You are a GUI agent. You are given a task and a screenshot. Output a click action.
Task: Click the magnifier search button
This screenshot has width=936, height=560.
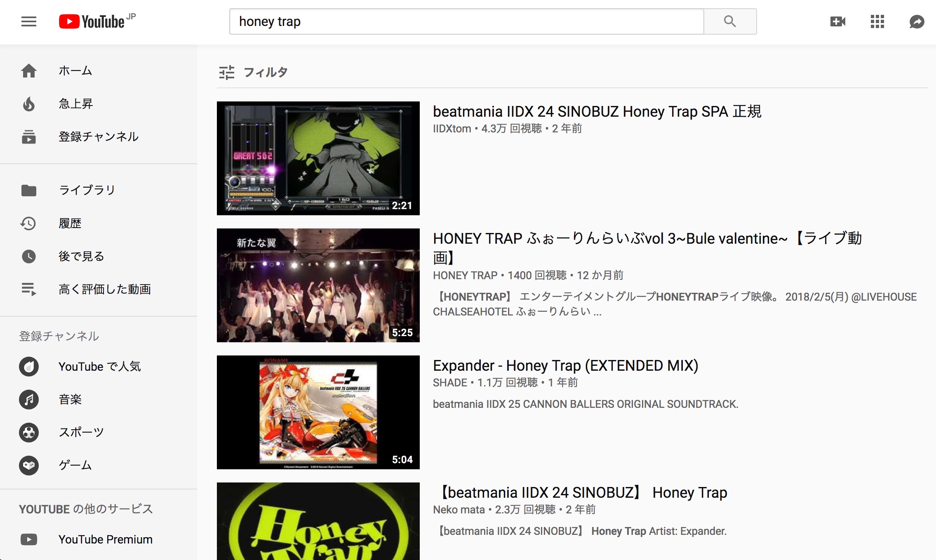coord(730,21)
